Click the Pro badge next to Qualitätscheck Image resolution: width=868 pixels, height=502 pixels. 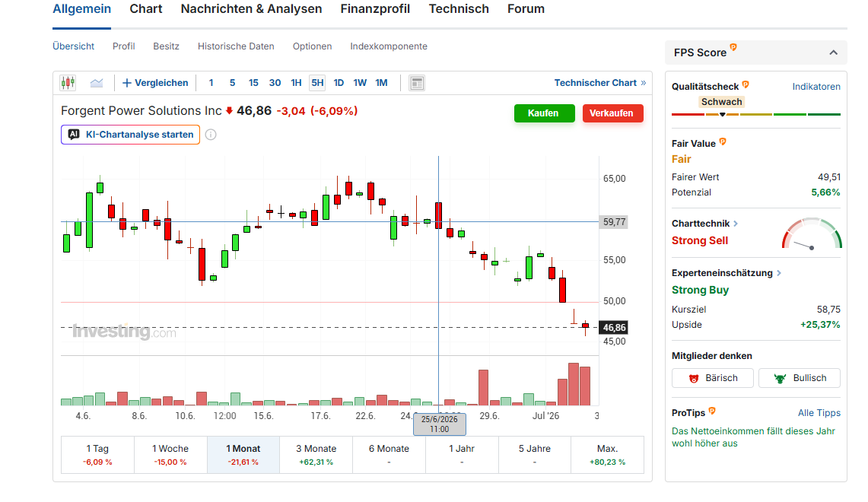tap(746, 84)
